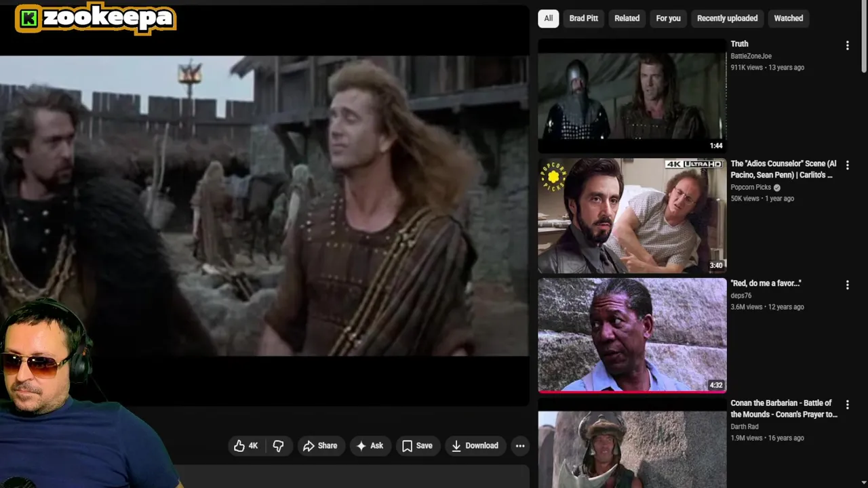This screenshot has width=868, height=488.
Task: Open options menu for Adios Counselor video
Action: pos(847,165)
